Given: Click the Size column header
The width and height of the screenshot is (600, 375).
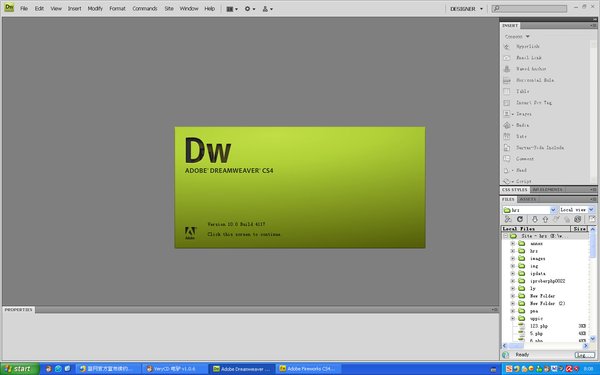Looking at the screenshot, I should 580,229.
